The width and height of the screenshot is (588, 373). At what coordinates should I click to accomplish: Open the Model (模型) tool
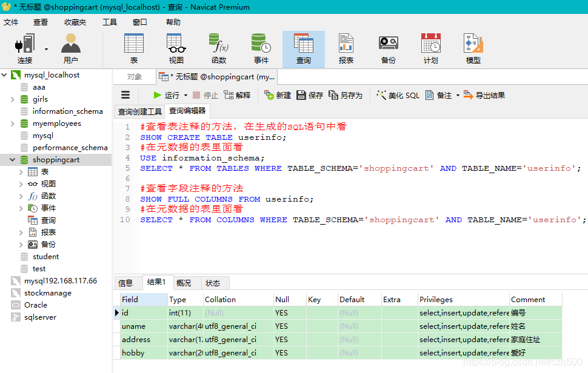coord(473,48)
